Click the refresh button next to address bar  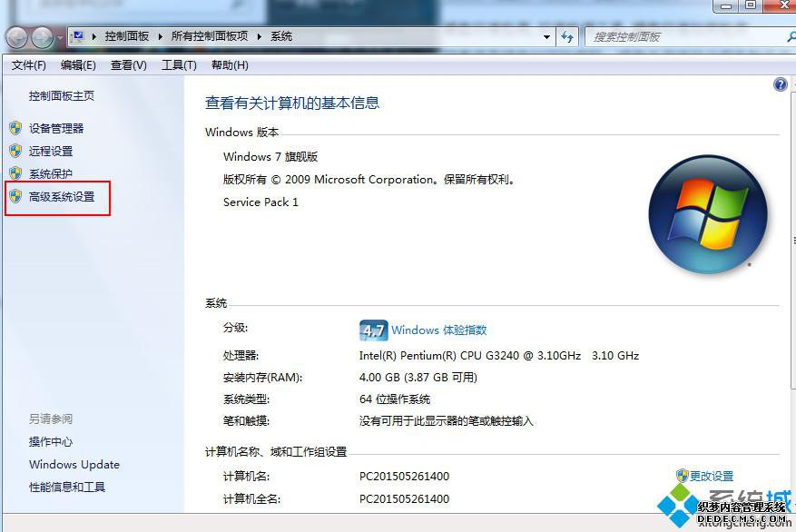click(567, 37)
